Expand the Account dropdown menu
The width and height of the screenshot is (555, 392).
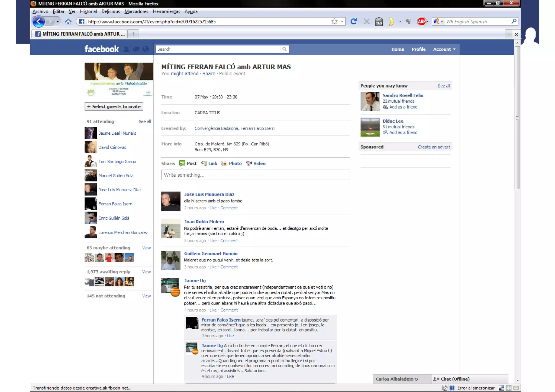point(444,49)
